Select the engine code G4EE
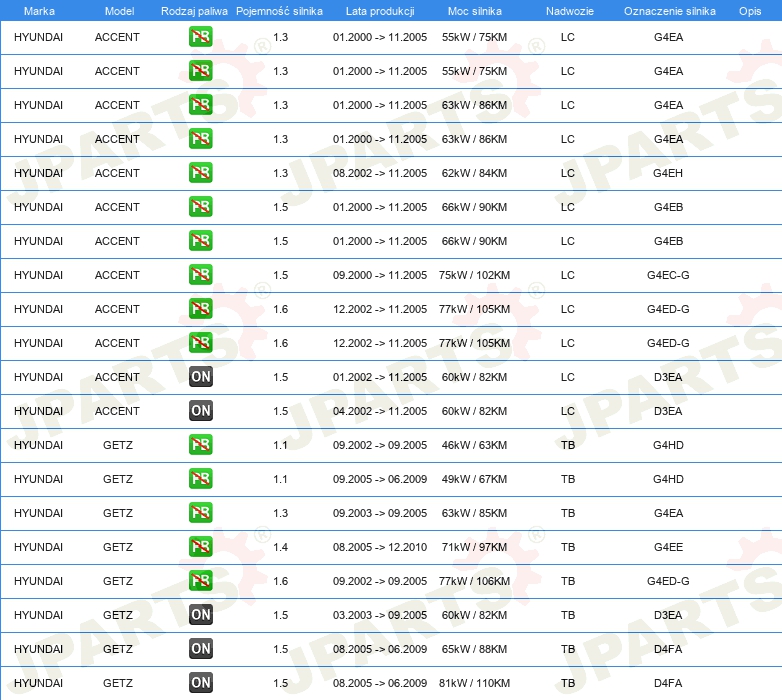782x700 pixels. tap(668, 547)
